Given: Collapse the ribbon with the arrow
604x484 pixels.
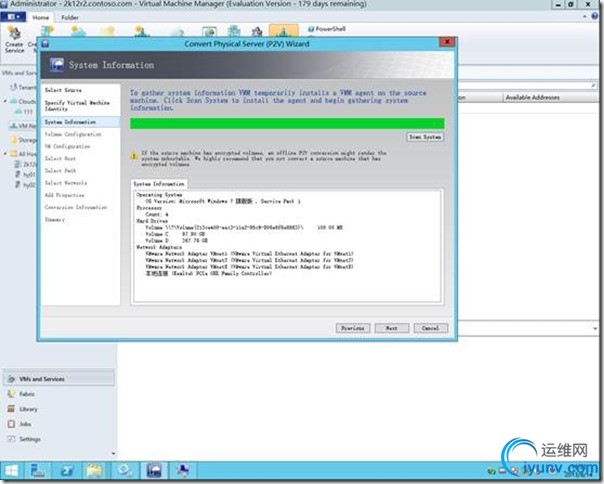Looking at the screenshot, I should point(585,17).
